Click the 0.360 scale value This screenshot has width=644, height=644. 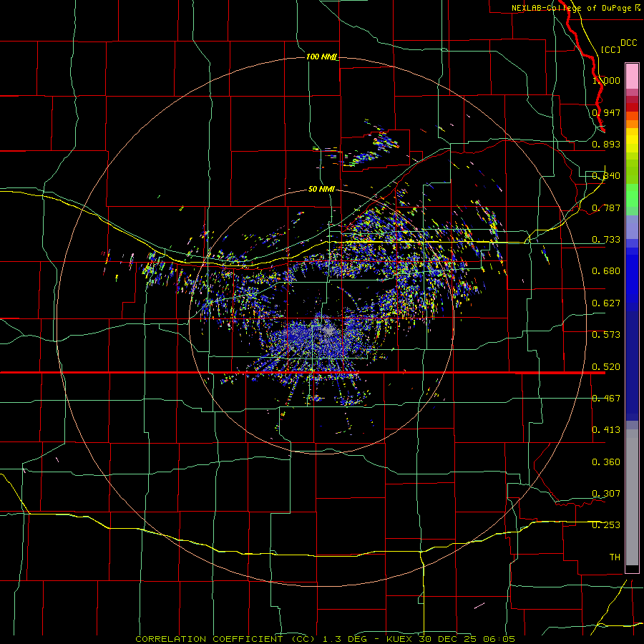606,462
